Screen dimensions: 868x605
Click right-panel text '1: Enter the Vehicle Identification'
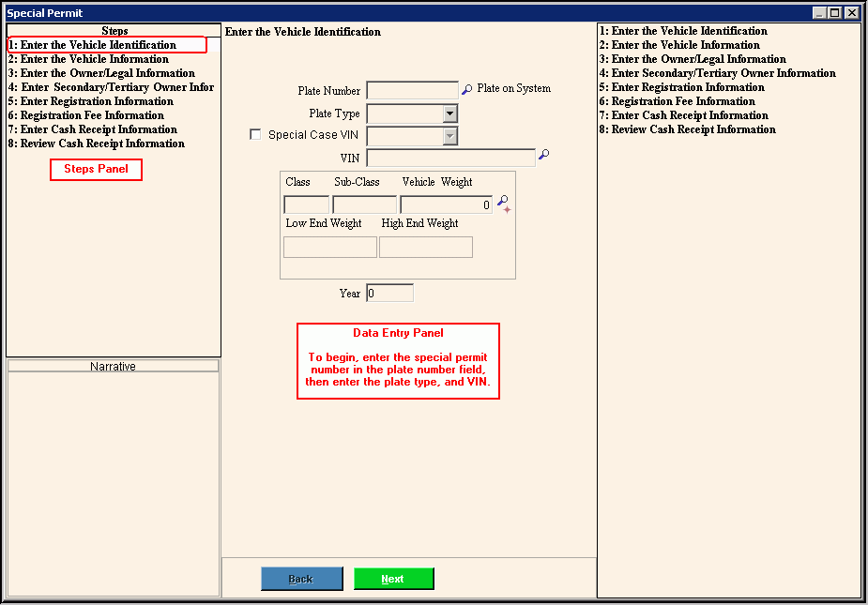click(684, 31)
